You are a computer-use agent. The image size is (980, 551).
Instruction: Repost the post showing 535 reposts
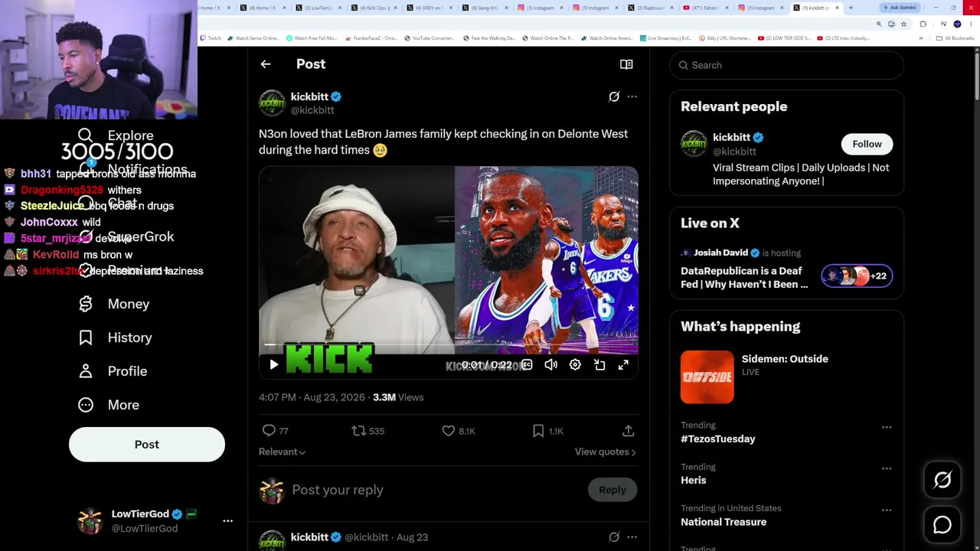[x=358, y=431]
